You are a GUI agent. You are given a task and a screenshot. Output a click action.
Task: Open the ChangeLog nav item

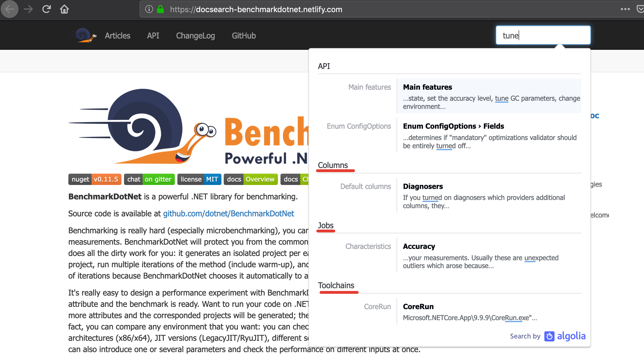coord(195,36)
